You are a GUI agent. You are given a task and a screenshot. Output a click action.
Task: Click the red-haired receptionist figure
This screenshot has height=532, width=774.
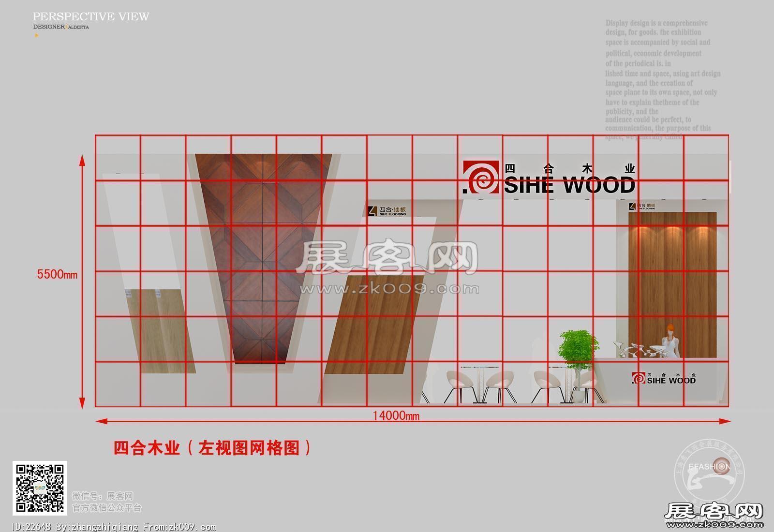pos(670,341)
